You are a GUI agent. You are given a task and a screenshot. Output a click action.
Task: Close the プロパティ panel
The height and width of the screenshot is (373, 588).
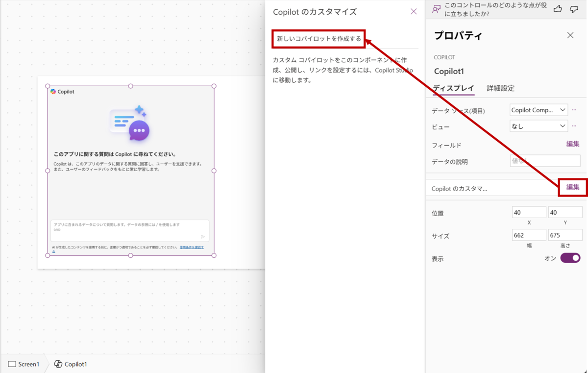coord(570,35)
